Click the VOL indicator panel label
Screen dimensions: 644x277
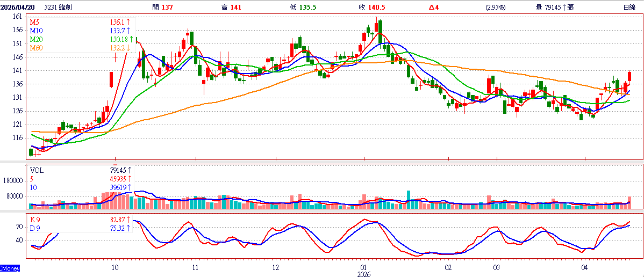[37, 170]
